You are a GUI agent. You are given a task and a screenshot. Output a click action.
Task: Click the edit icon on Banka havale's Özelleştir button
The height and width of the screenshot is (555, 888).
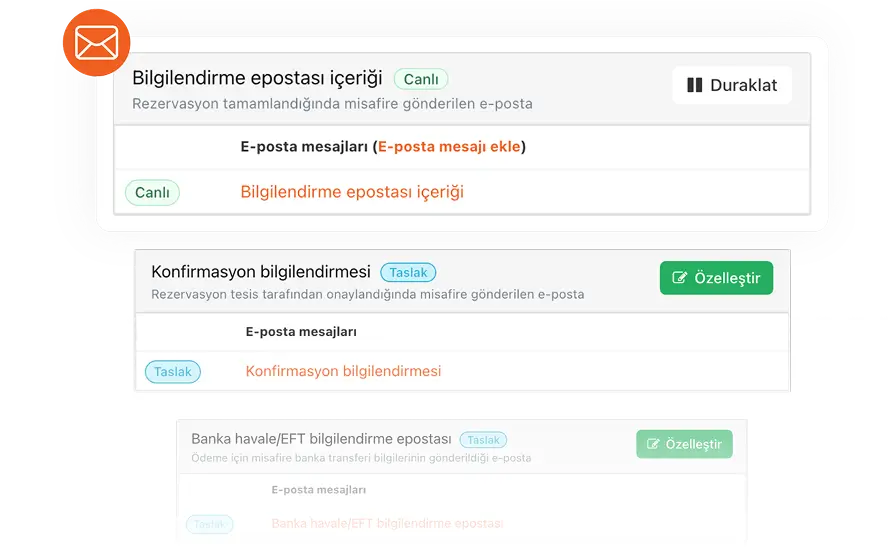coord(654,444)
